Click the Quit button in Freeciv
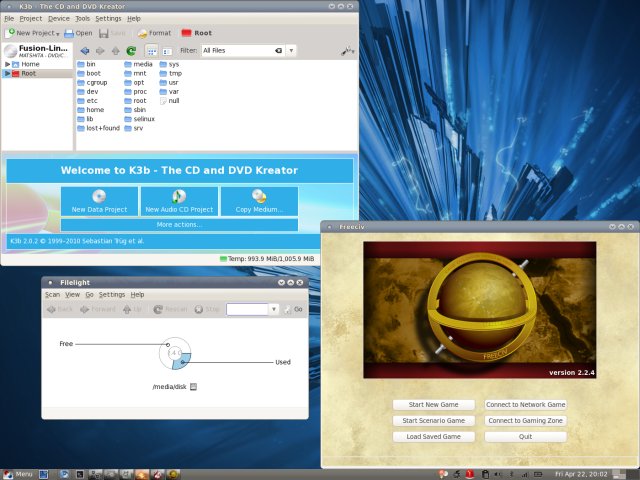 pos(525,437)
